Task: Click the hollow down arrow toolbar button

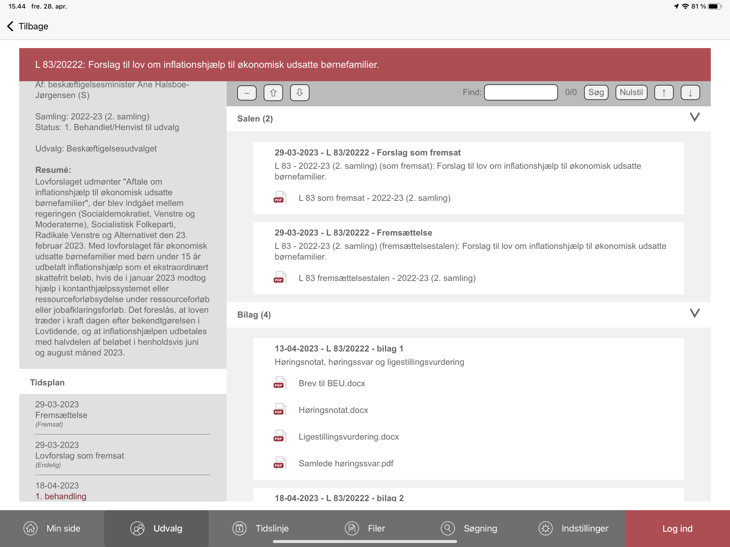Action: point(299,92)
